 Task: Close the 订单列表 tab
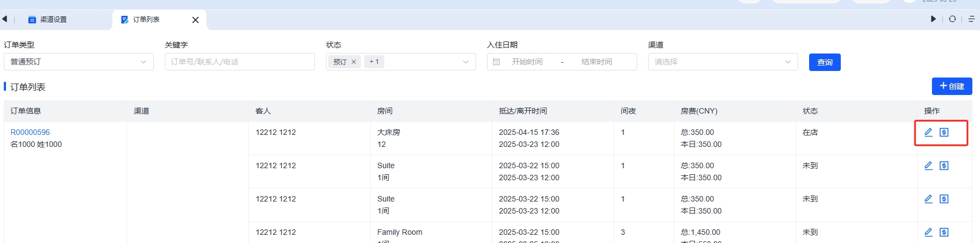[x=195, y=20]
